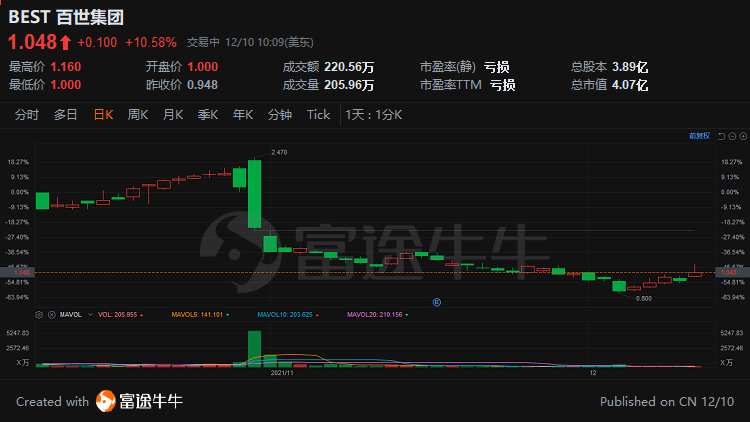Switch to the 分时 tab
This screenshot has width=750, height=422.
point(27,115)
